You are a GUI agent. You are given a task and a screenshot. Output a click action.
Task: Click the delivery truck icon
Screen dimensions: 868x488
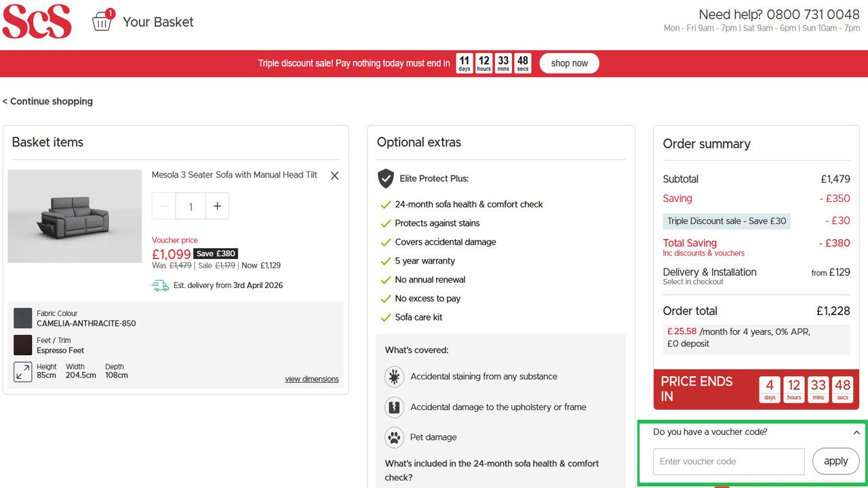(160, 285)
